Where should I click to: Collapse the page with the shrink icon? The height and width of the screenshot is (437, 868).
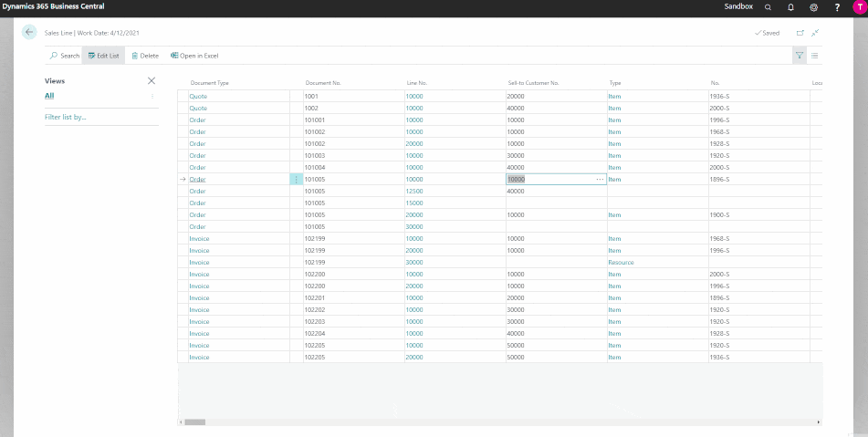click(x=815, y=33)
